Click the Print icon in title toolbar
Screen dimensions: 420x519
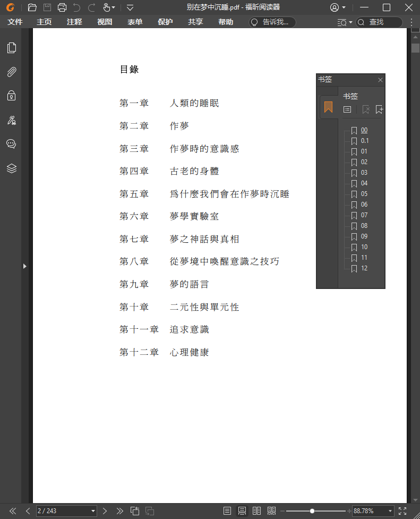[62, 7]
